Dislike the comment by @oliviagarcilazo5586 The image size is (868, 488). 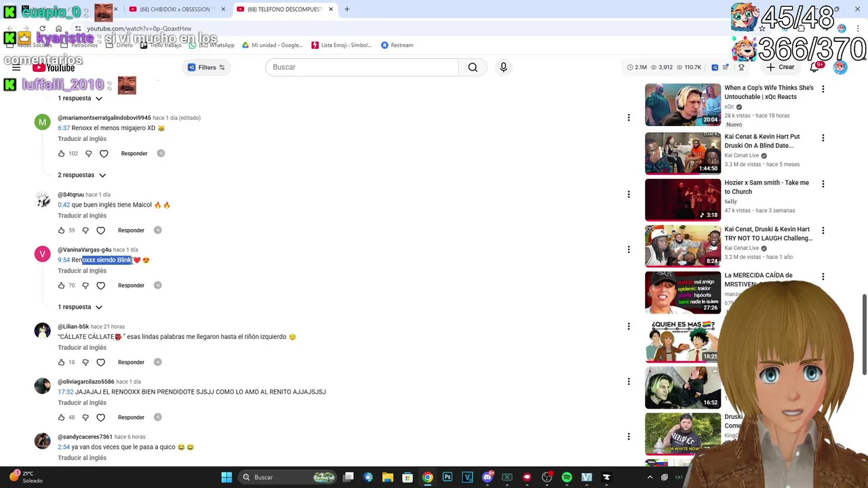point(85,418)
